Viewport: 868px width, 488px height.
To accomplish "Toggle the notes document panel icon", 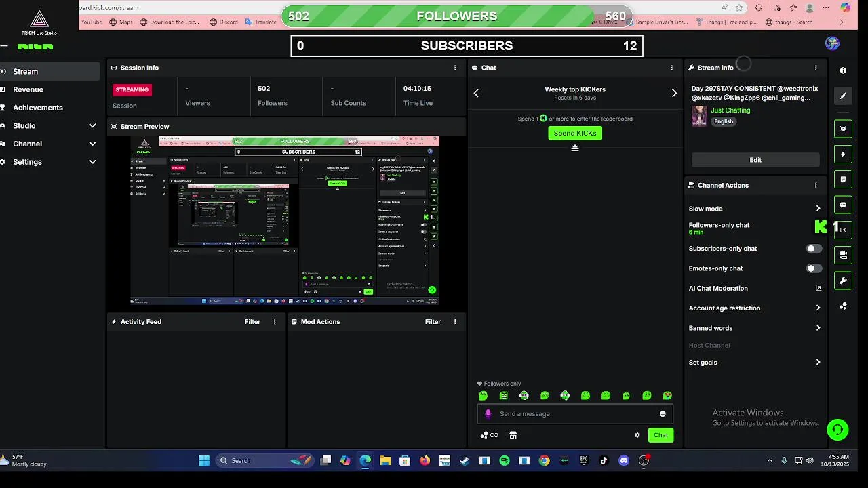I will click(843, 180).
